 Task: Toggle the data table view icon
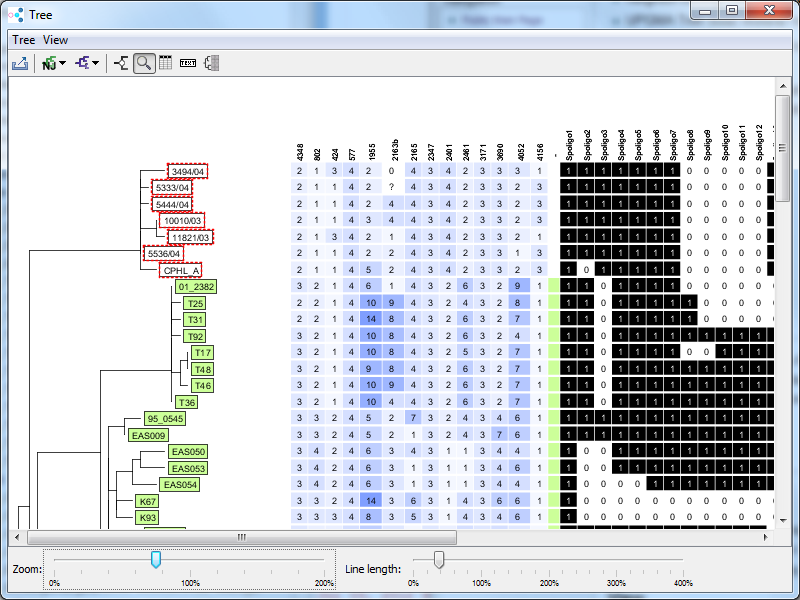click(165, 64)
